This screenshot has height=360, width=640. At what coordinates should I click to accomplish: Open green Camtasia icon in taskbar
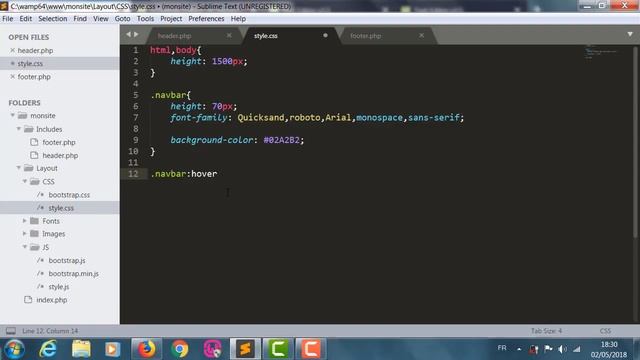(x=278, y=349)
